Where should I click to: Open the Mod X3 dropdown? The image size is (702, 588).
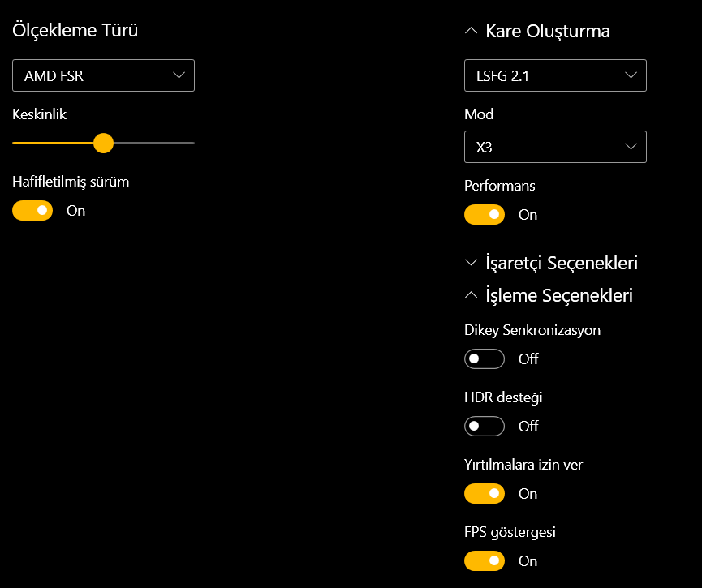point(555,148)
